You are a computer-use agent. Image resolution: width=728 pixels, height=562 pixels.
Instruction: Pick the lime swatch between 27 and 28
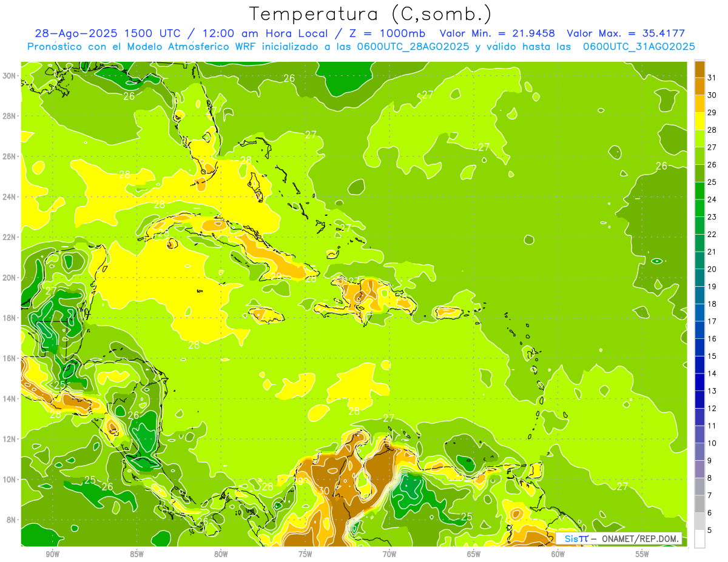699,139
